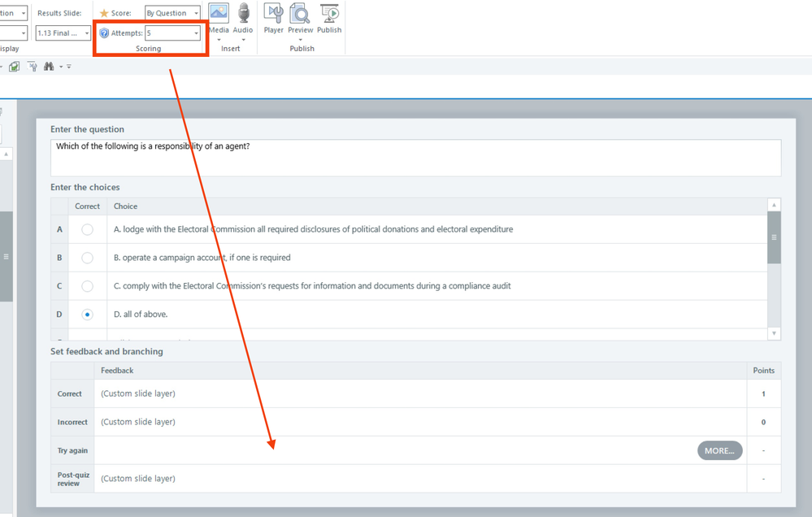Open the arrow next to binoculars
The image size is (812, 517).
(x=61, y=67)
